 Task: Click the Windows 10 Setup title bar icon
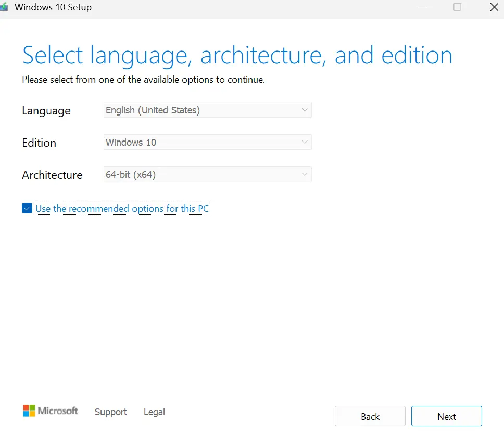4,7
